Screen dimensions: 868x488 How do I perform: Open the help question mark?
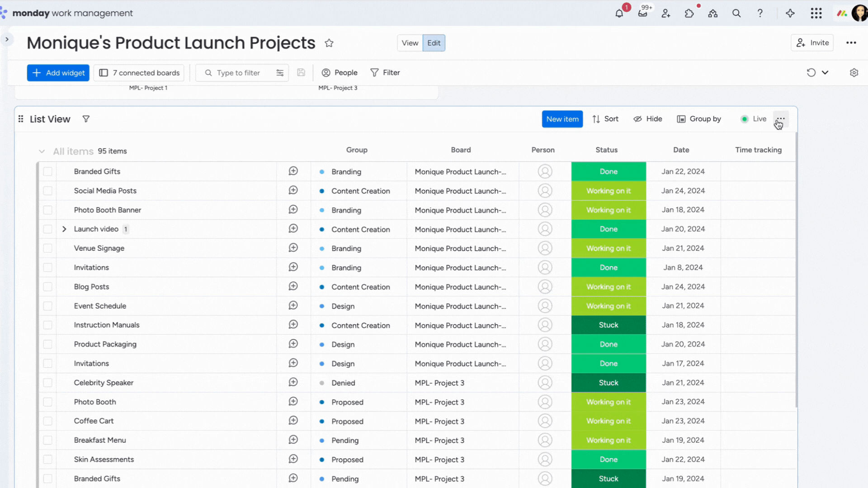[x=760, y=14]
